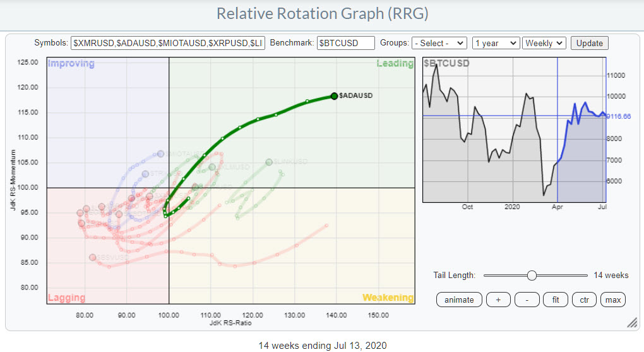The image size is (644, 352).
Task: Expand the Weekly interval dropdown
Action: click(544, 43)
